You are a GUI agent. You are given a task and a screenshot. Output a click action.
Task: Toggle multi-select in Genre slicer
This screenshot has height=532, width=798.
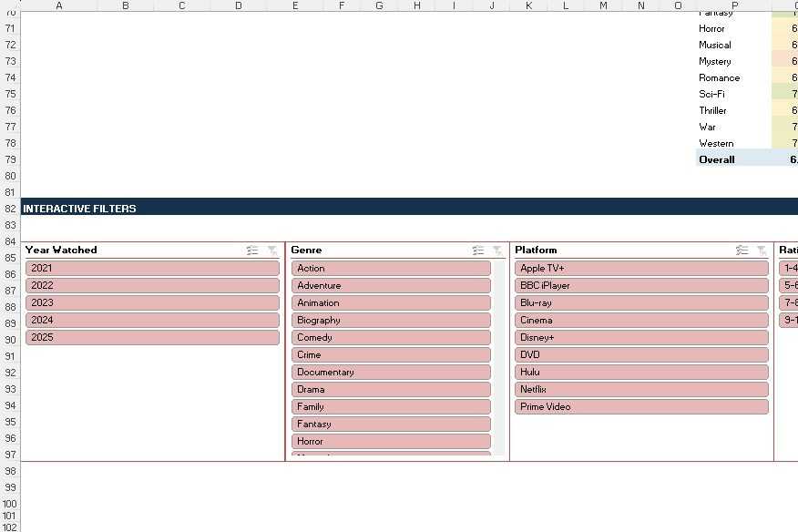478,250
